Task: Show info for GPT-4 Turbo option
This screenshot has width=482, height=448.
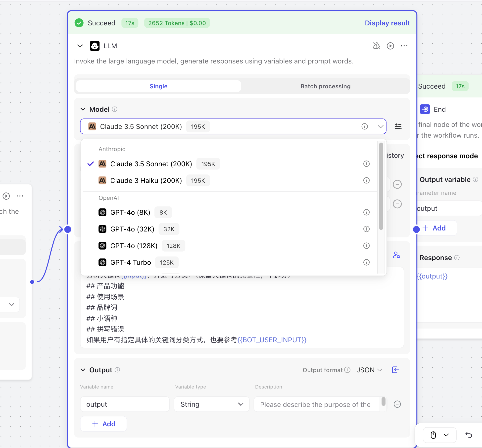Action: click(366, 262)
